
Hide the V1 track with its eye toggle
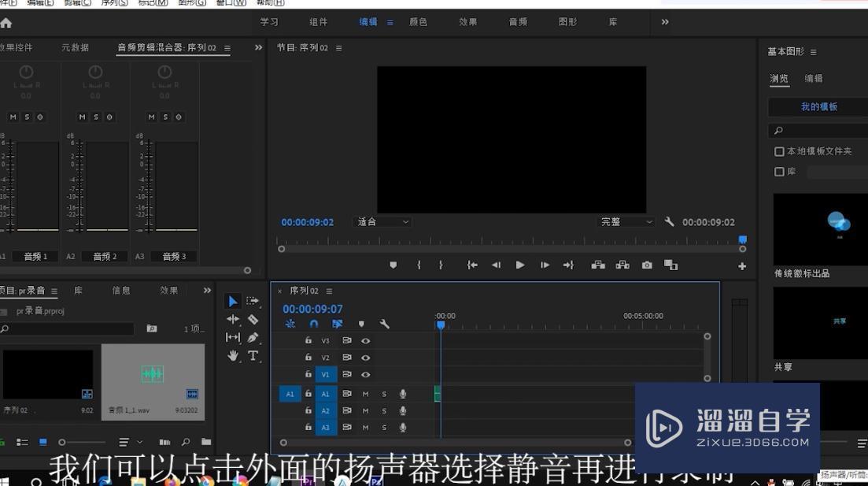(365, 374)
